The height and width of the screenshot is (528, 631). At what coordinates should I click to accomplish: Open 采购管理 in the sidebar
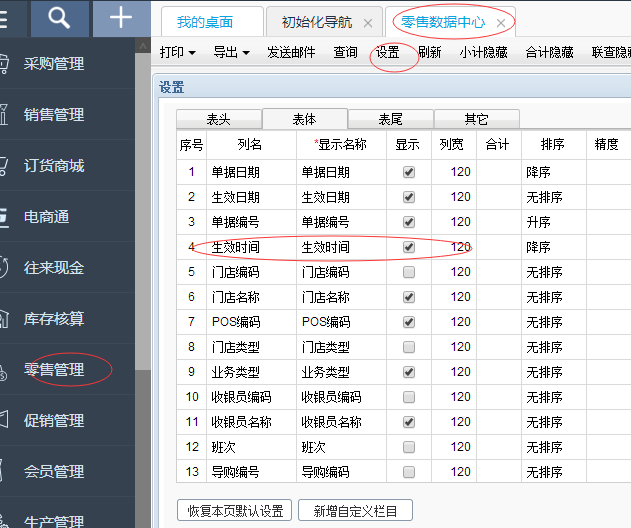54,64
